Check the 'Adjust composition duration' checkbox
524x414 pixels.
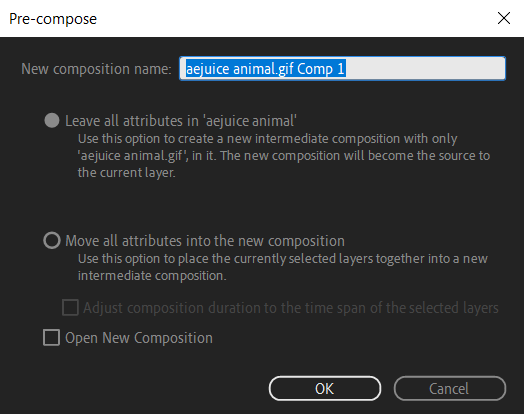coord(71,307)
